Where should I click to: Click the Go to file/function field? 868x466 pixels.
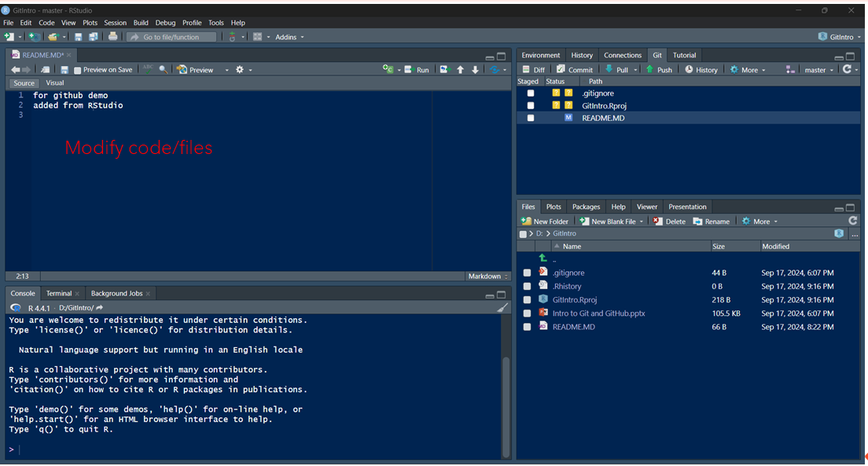pos(171,37)
